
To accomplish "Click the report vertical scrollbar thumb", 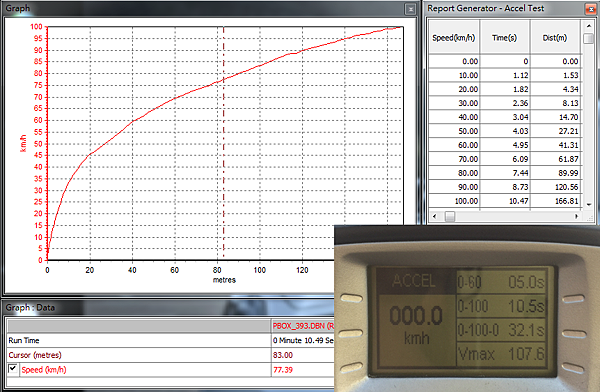I will (589, 38).
